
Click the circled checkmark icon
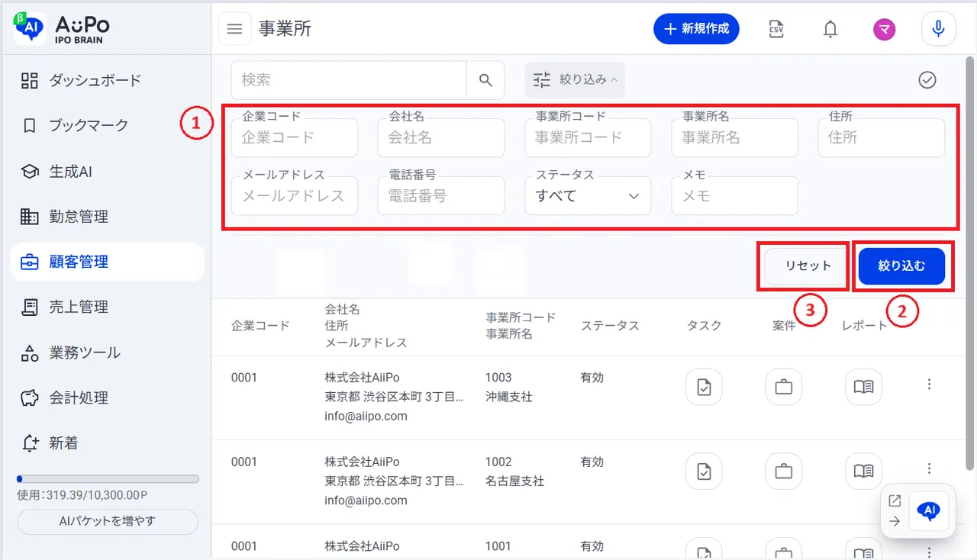(x=927, y=80)
